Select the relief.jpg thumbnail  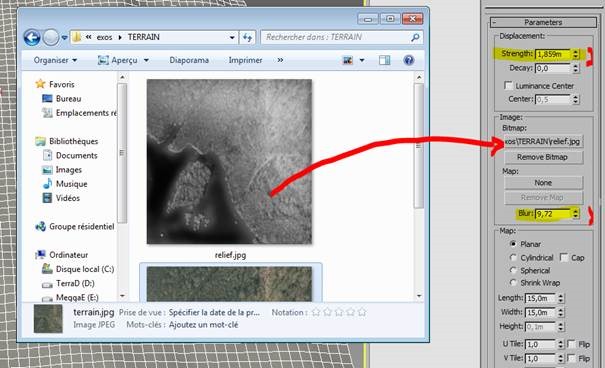230,162
